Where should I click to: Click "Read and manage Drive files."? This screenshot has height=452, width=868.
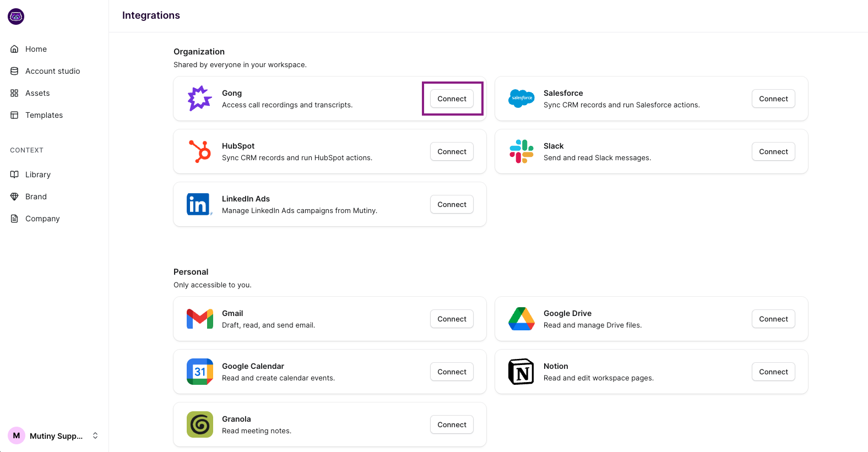[x=593, y=325]
